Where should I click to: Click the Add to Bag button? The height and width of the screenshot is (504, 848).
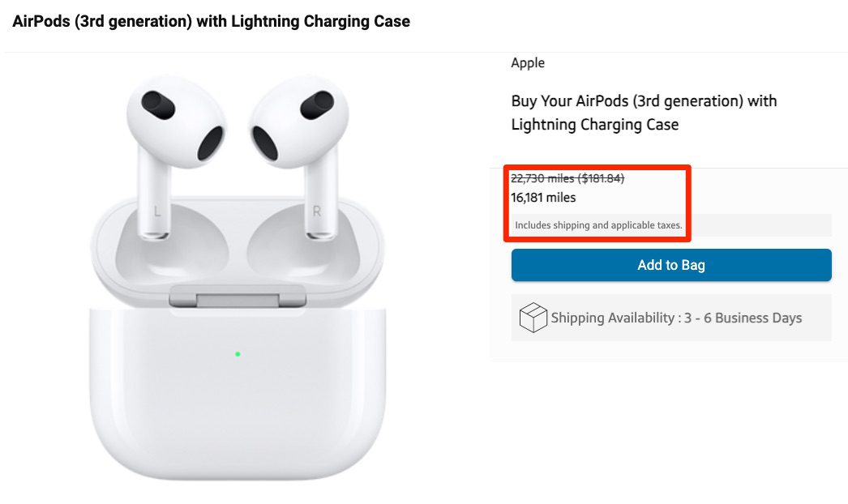[x=671, y=265]
